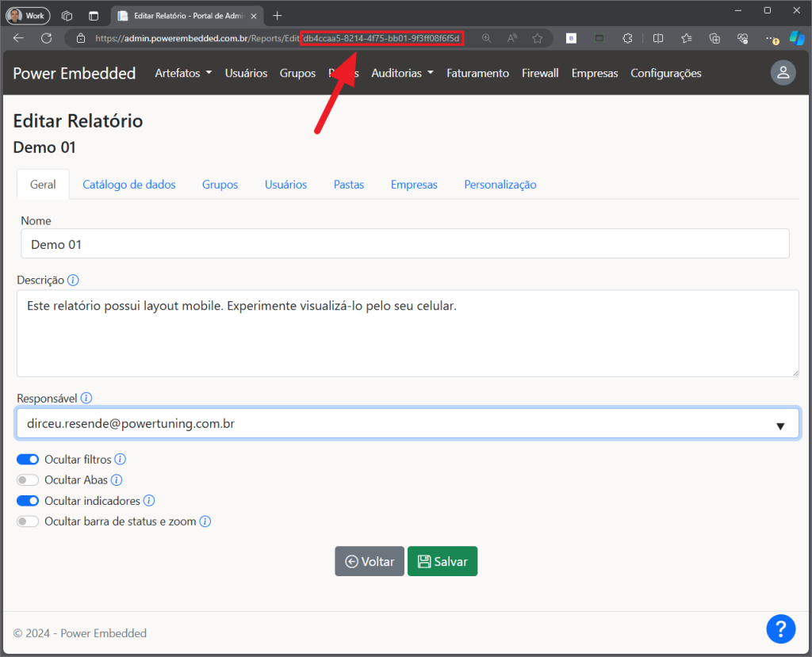Enable the Ocultar Abas toggle
This screenshot has height=657, width=812.
(28, 480)
